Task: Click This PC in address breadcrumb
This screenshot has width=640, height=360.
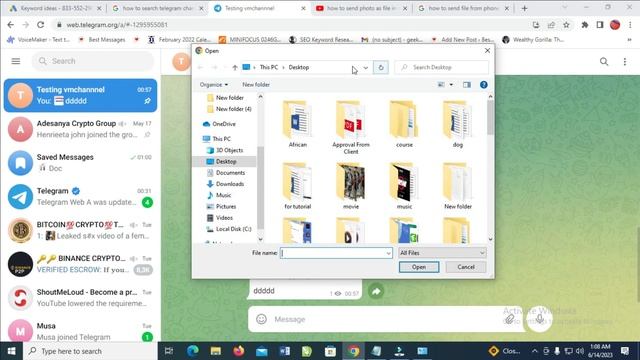Action: point(269,67)
